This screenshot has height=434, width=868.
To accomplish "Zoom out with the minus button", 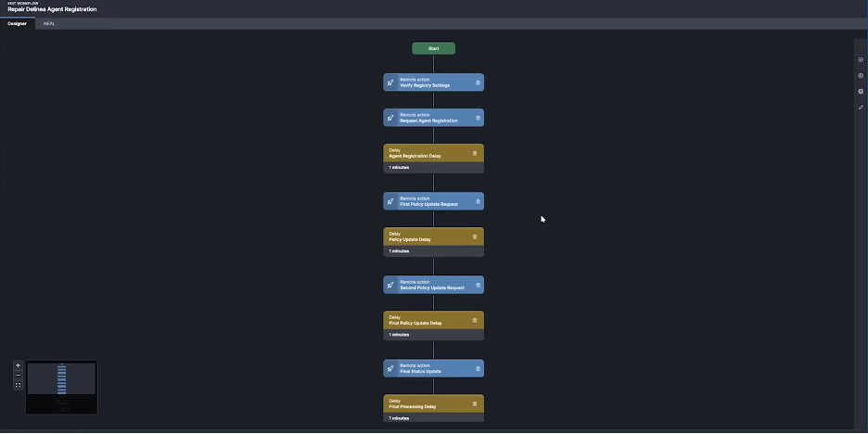I will point(18,375).
